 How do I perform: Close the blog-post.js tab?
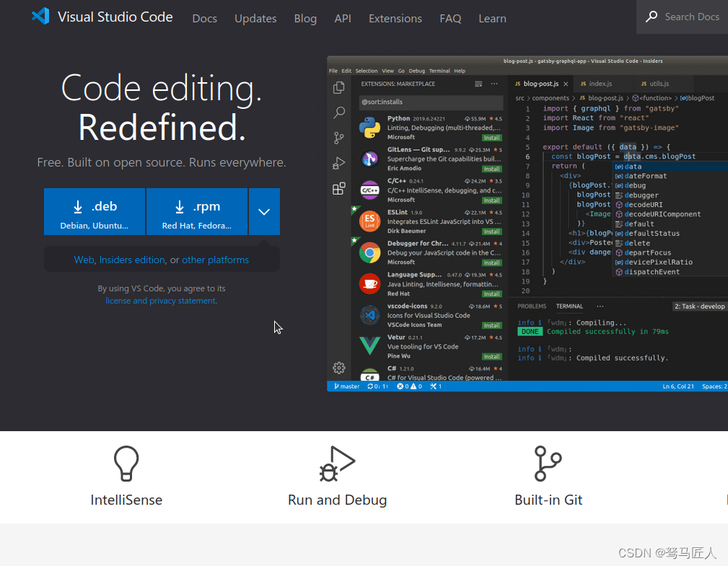click(x=566, y=84)
